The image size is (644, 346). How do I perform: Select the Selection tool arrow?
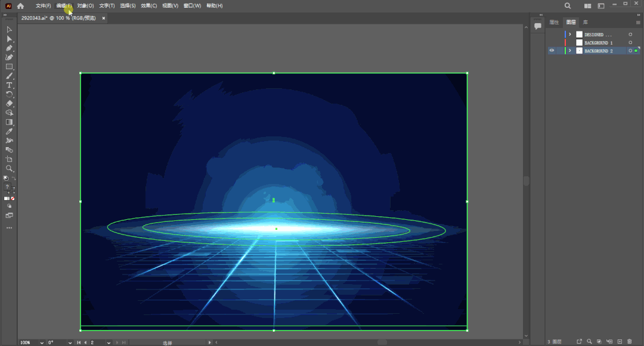(9, 30)
